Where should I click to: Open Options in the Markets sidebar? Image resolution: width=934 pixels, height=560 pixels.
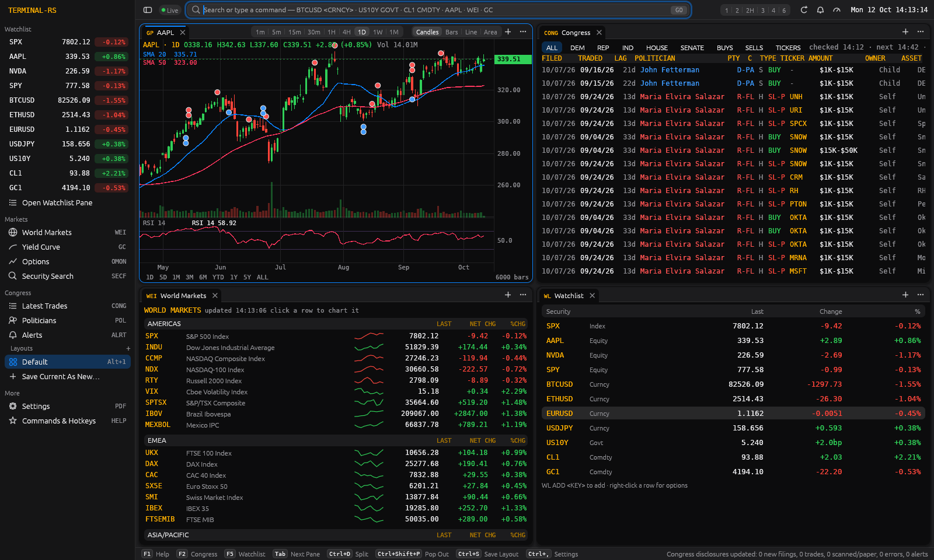68,261
